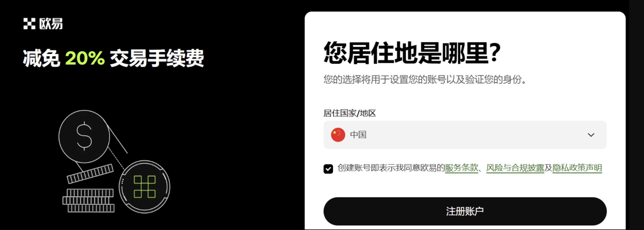
Task: Click the account setup description subtitle
Action: [425, 79]
